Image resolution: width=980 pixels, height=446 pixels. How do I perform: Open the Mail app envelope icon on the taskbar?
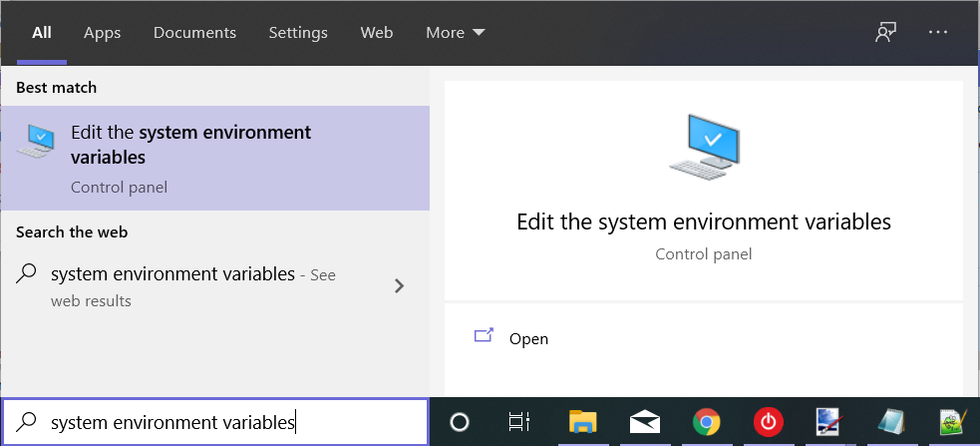click(x=645, y=423)
